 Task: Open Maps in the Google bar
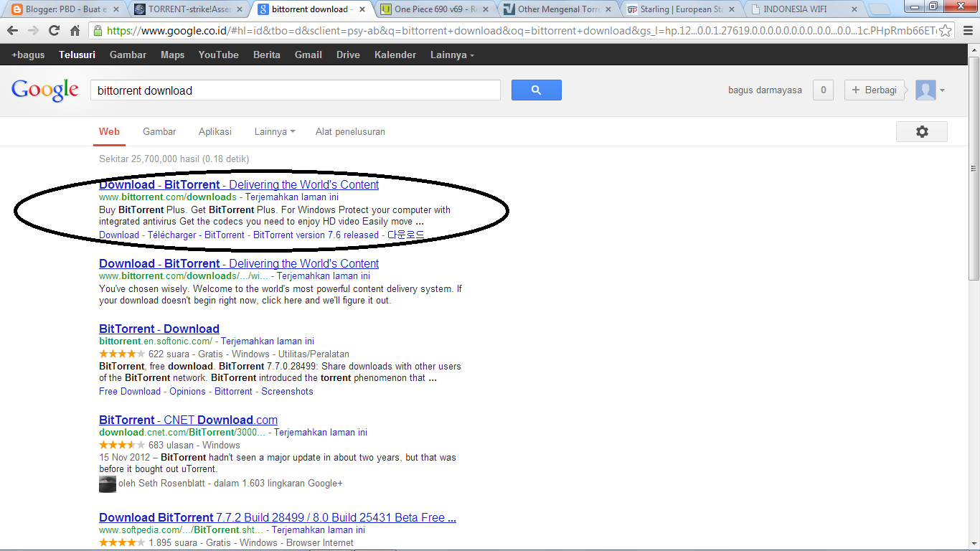pyautogui.click(x=172, y=55)
